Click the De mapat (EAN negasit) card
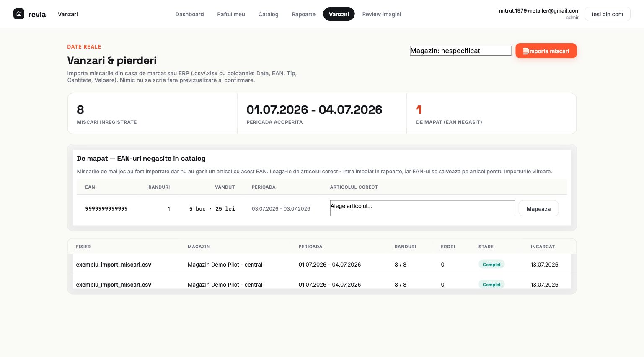The width and height of the screenshot is (644, 357). [x=491, y=113]
